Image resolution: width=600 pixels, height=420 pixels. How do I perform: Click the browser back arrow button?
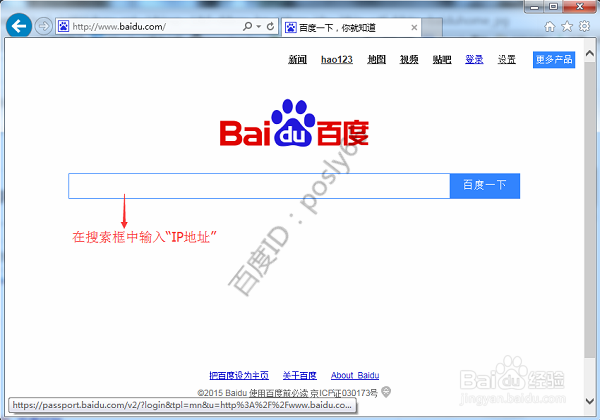pyautogui.click(x=19, y=26)
